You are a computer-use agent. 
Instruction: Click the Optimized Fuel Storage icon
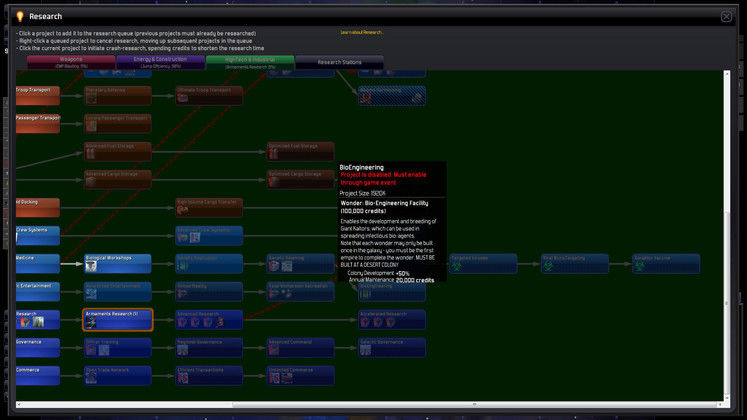tap(273, 154)
